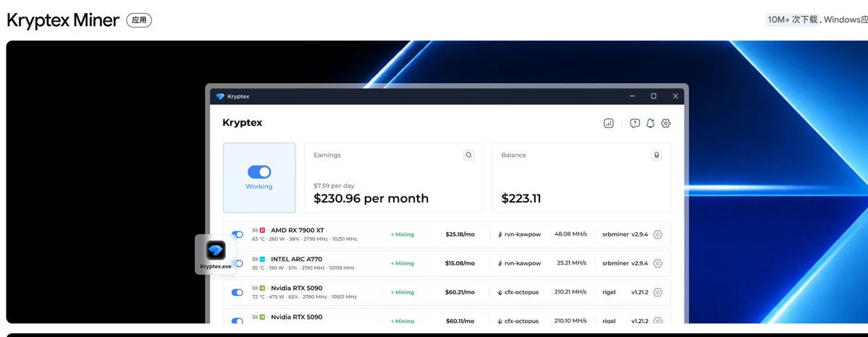Click the $230.96 per month earnings value

point(371,198)
